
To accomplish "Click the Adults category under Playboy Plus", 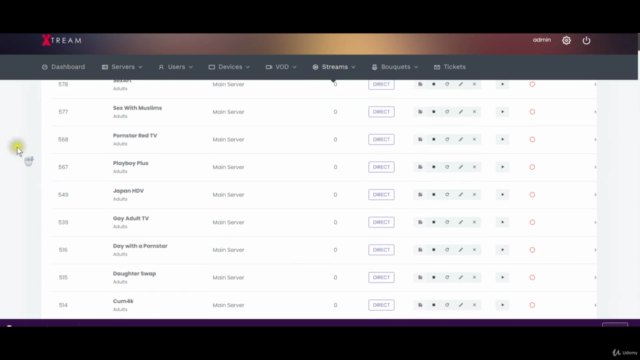I will [x=120, y=171].
